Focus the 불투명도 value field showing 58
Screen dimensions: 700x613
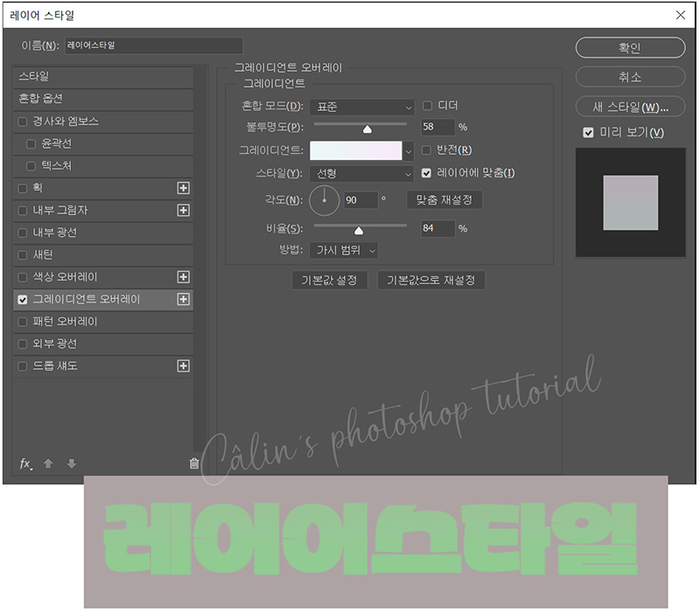coord(438,127)
